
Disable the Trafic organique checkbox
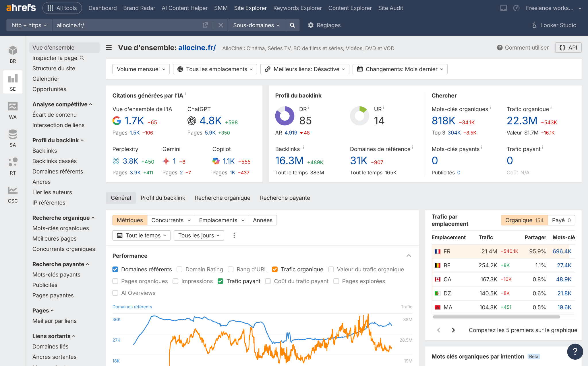(x=275, y=269)
